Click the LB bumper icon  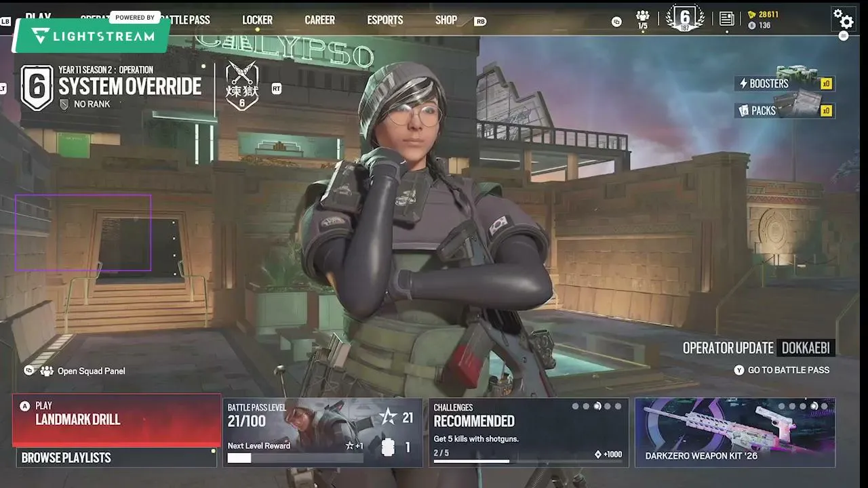coord(6,22)
